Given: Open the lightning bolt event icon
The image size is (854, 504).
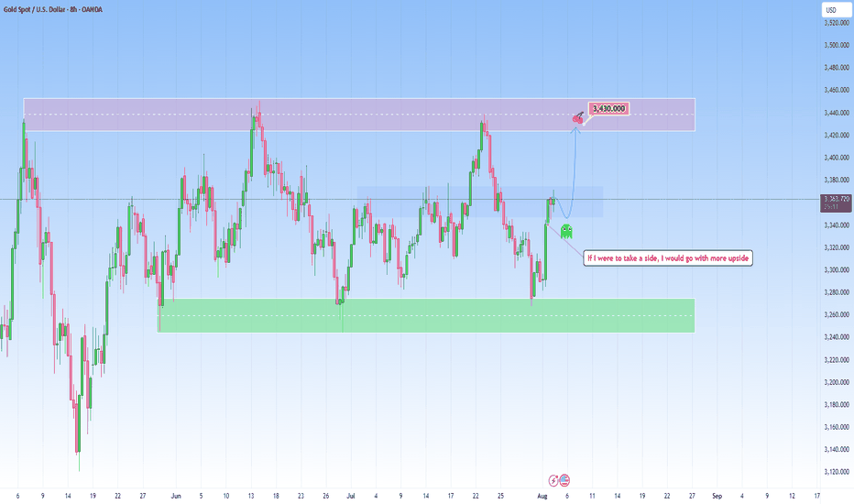Looking at the screenshot, I should click(x=553, y=480).
